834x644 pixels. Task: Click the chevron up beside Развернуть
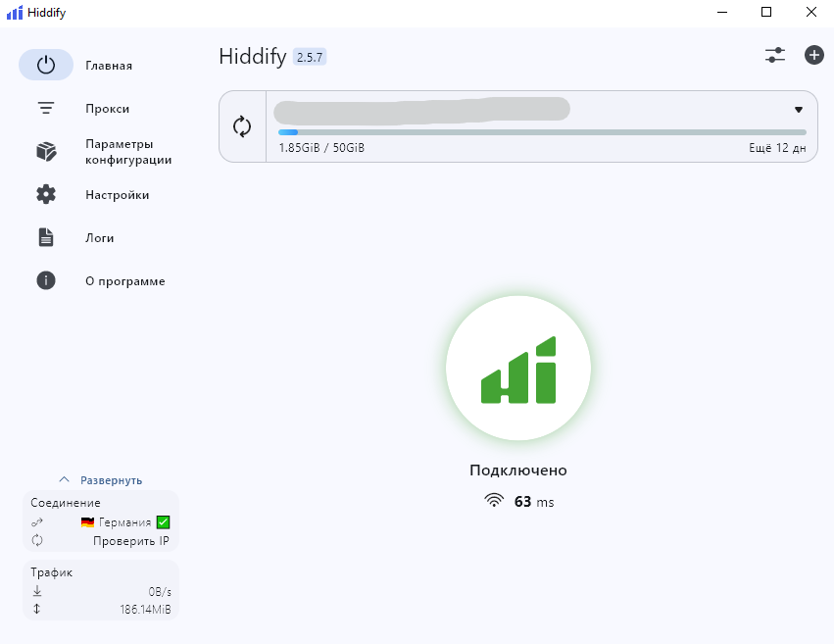(x=65, y=480)
